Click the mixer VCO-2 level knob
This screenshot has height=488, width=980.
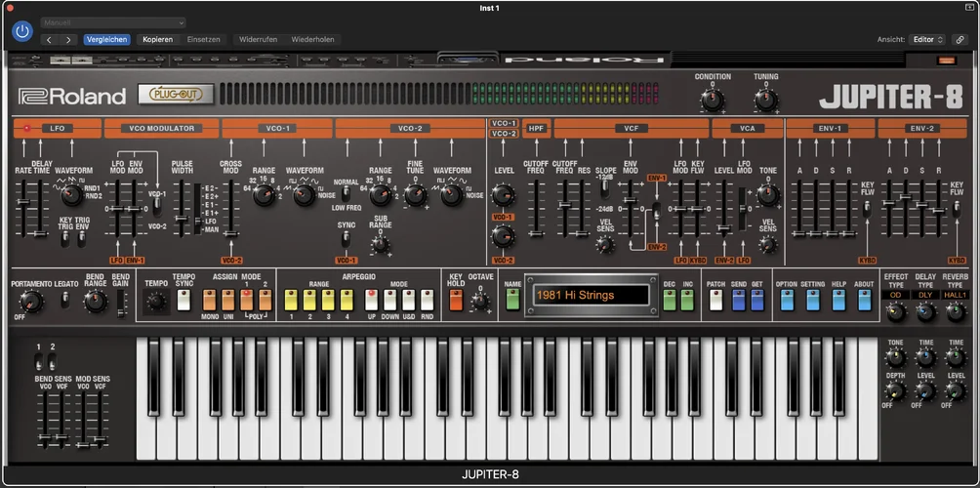click(503, 237)
